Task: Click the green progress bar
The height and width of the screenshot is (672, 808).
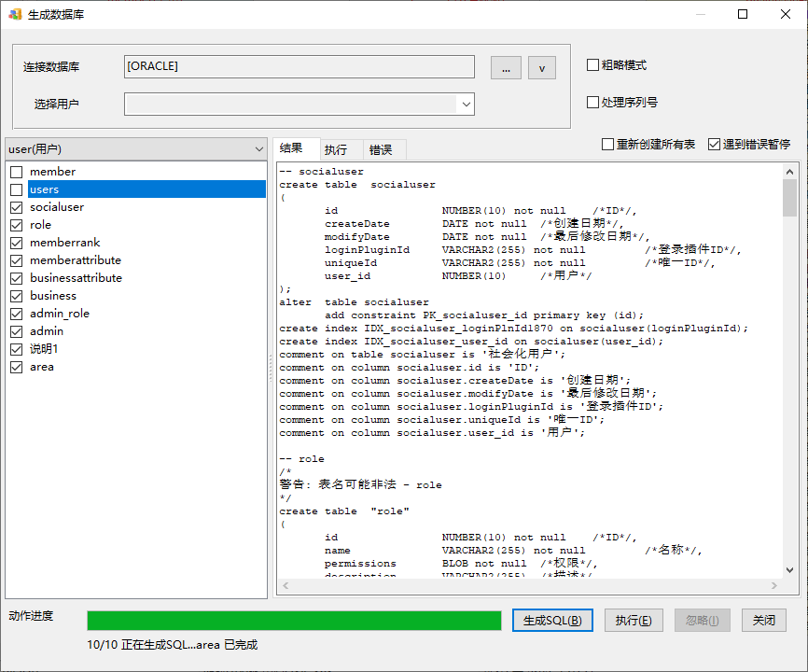Action: (x=294, y=621)
